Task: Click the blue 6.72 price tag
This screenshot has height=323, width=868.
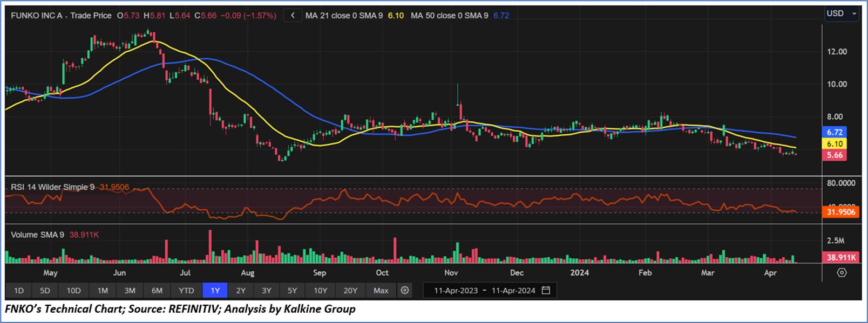Action: 835,132
